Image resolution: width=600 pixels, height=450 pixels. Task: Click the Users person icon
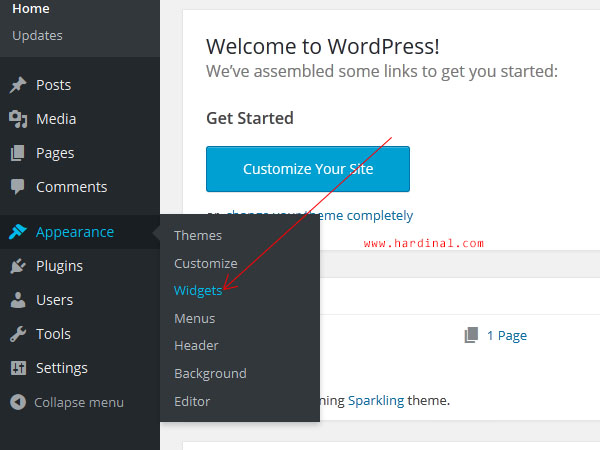click(18, 300)
